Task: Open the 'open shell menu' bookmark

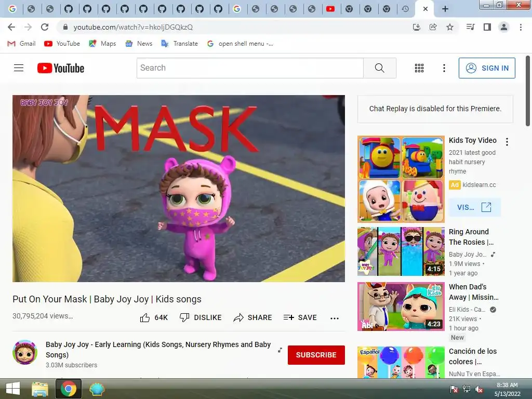Action: (x=240, y=44)
